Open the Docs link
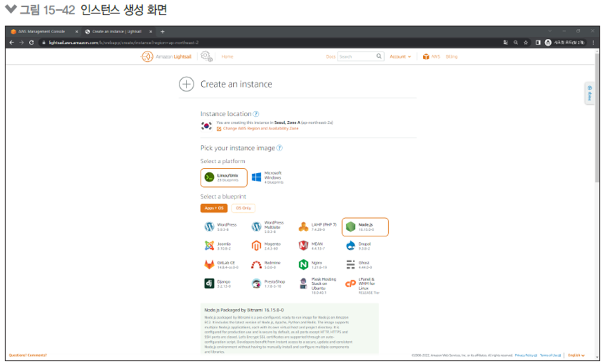 (x=331, y=57)
